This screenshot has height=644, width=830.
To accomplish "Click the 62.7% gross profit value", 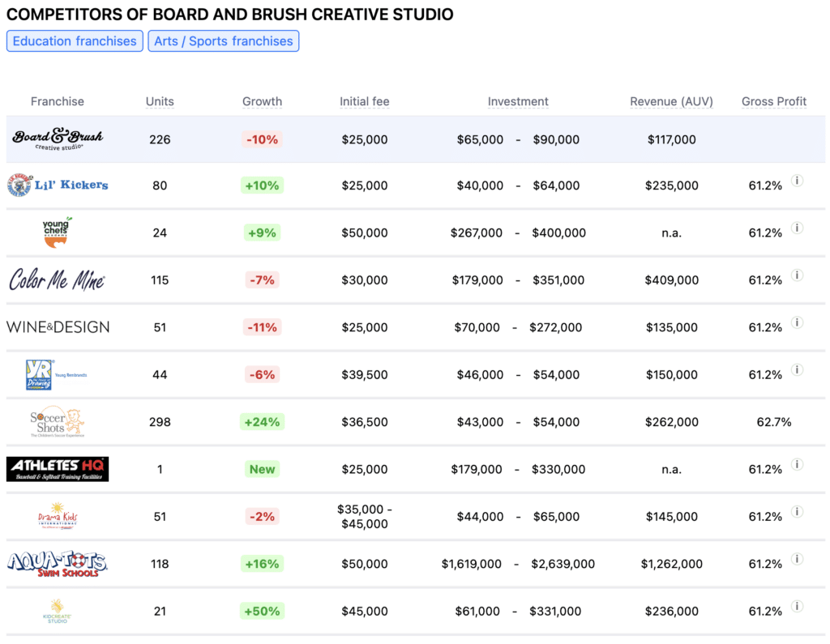I will coord(774,422).
